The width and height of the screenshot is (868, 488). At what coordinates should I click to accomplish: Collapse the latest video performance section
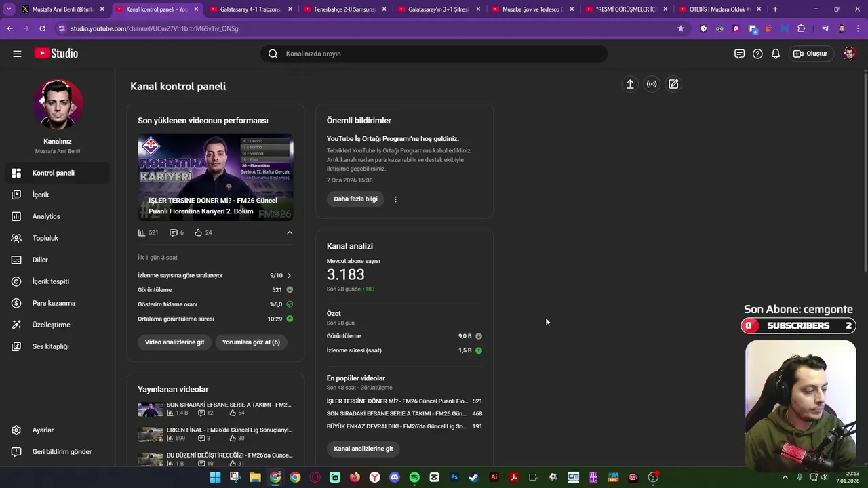coord(290,232)
